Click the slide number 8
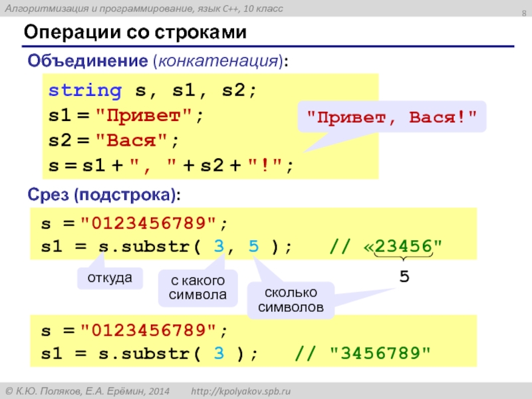 (524, 13)
